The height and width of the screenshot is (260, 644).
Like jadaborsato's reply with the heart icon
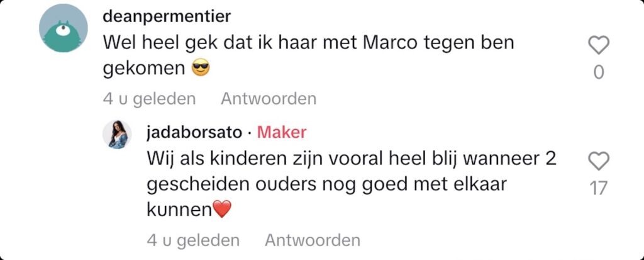(x=599, y=161)
